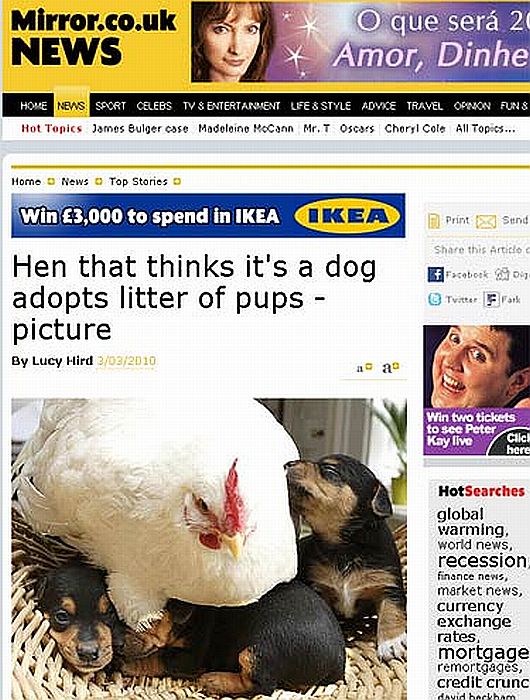Click the Send envelope icon
530x700 pixels.
coord(486,221)
